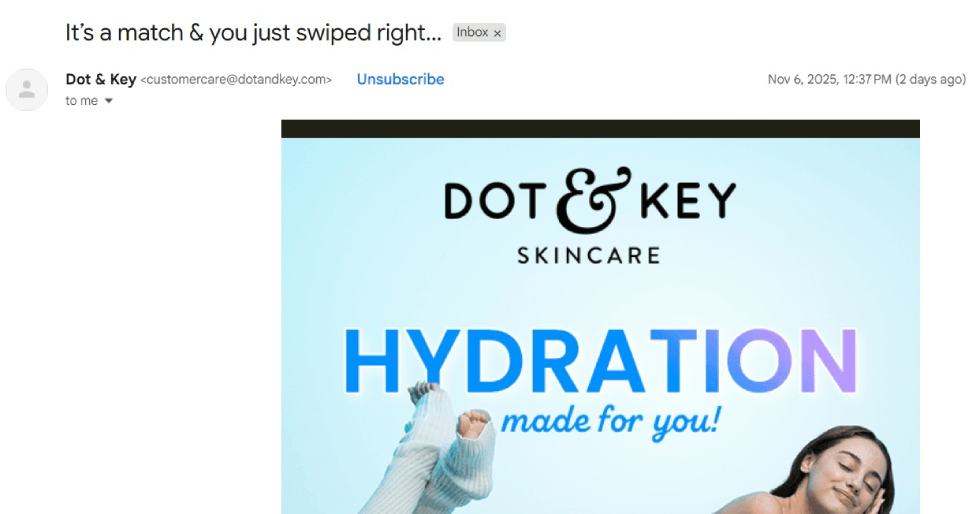Click the HYDRATION headline in the banner
This screenshot has width=980, height=514.
pyautogui.click(x=601, y=361)
